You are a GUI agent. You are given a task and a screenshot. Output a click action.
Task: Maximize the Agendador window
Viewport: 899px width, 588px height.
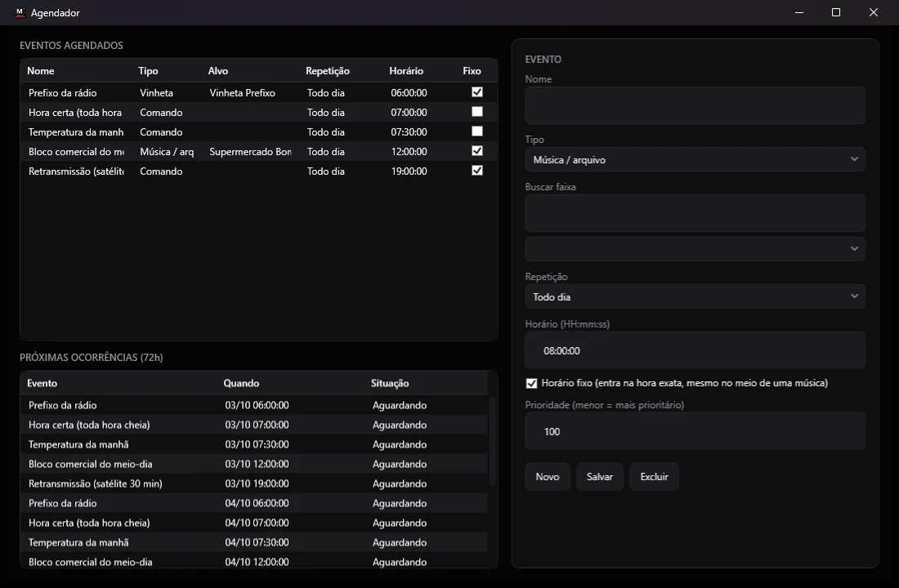(836, 12)
